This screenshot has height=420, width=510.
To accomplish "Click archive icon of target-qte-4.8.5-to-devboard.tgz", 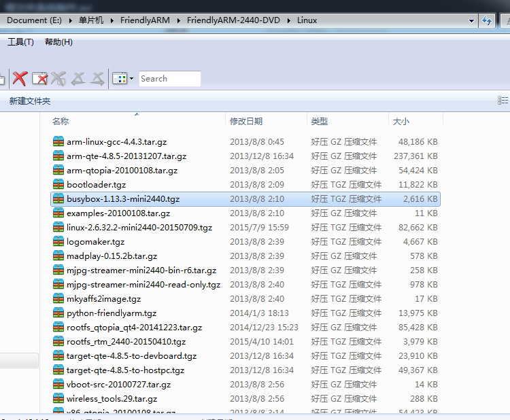I will [x=58, y=355].
